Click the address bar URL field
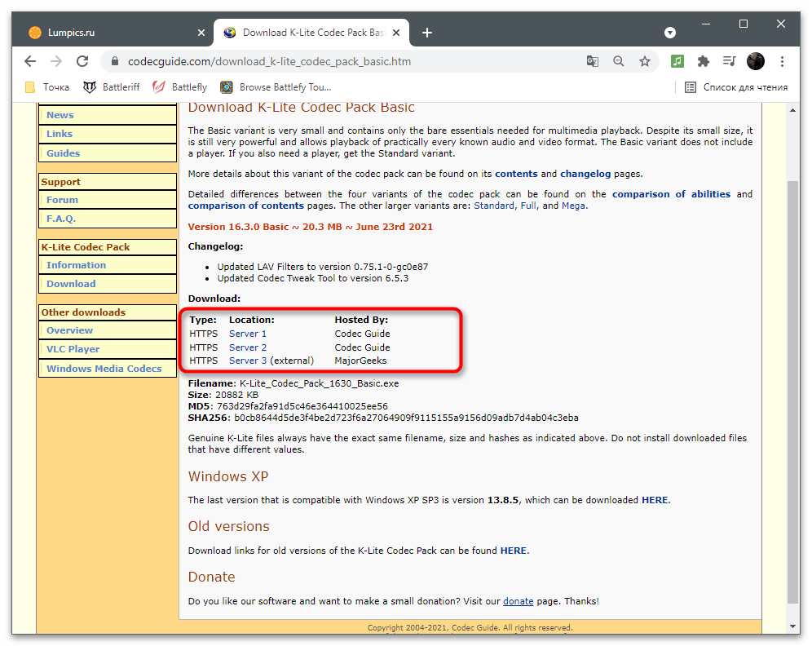Screen dimensions: 812x646 [342, 61]
